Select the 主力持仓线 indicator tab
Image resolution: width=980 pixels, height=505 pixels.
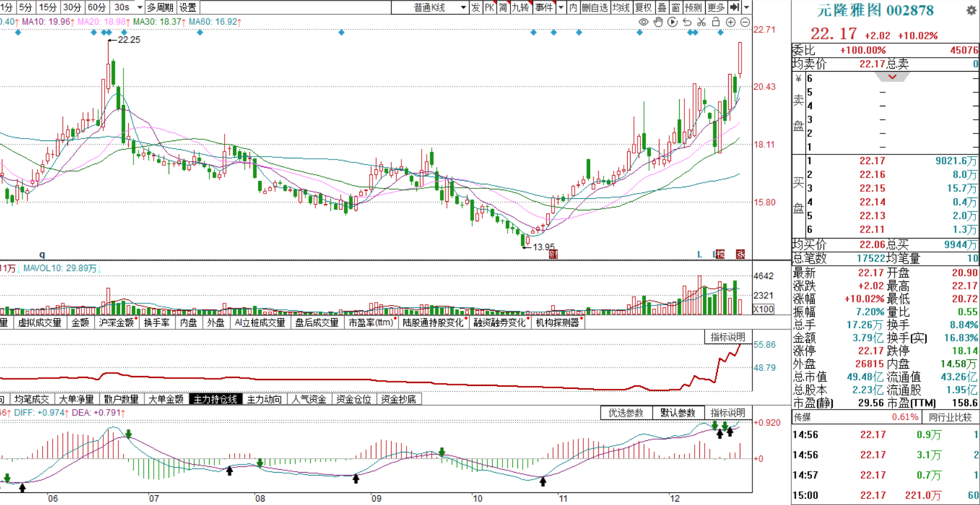[x=215, y=399]
